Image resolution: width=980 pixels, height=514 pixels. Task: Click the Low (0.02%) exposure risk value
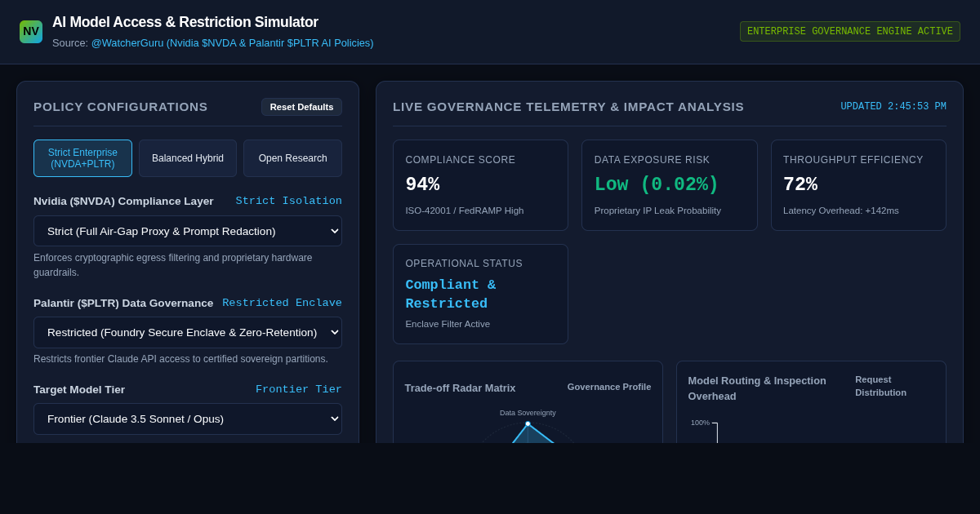(x=657, y=184)
